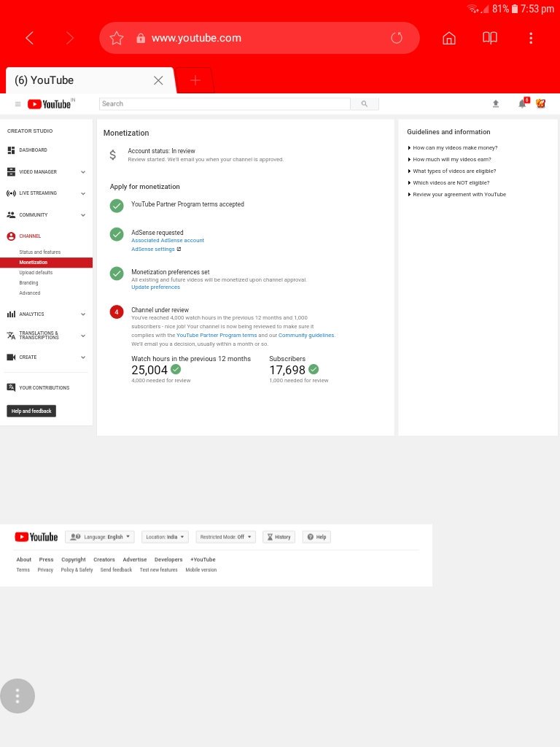Click the Video Manager icon
This screenshot has width=560, height=747.
pyautogui.click(x=11, y=172)
